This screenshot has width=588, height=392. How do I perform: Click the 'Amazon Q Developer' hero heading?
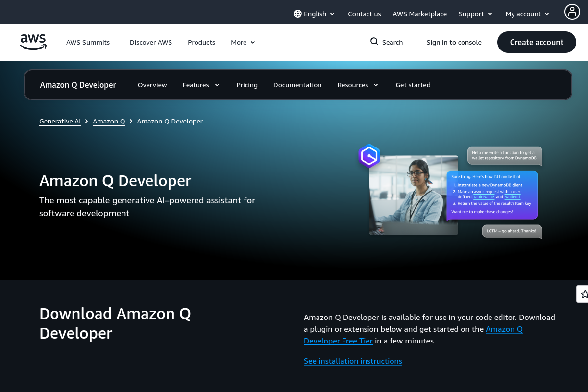tap(115, 181)
